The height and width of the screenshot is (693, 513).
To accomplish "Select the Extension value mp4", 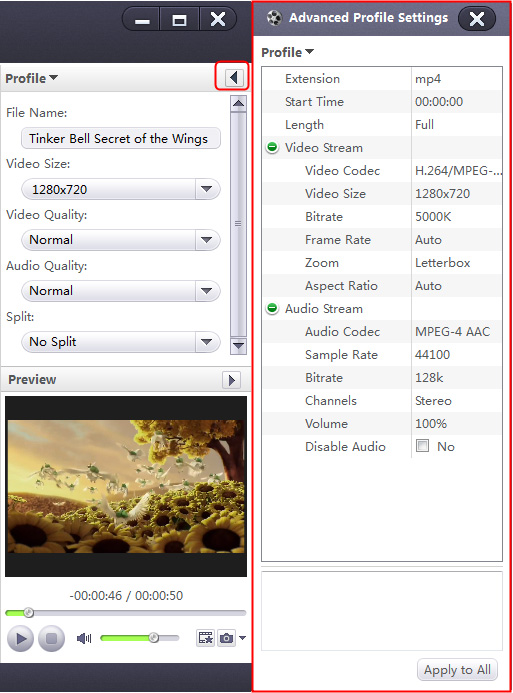I will (x=428, y=79).
